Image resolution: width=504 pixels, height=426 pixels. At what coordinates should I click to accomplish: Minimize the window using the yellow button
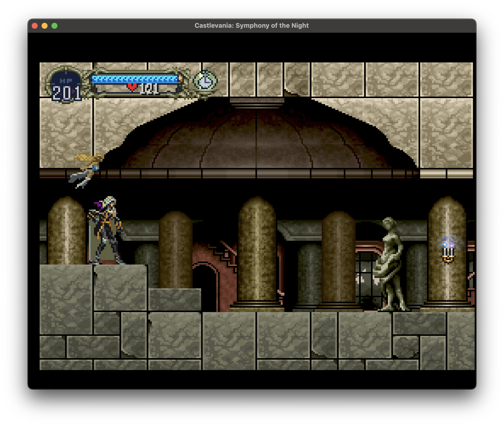tap(45, 26)
